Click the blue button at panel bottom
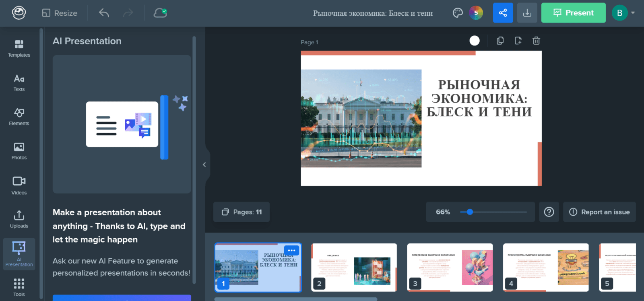 coord(122,298)
